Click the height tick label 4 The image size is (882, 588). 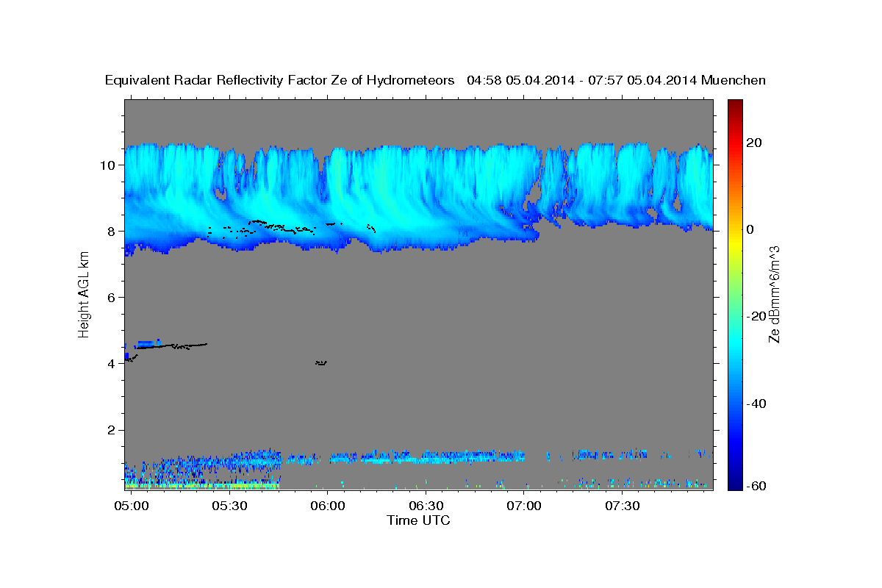pos(112,363)
